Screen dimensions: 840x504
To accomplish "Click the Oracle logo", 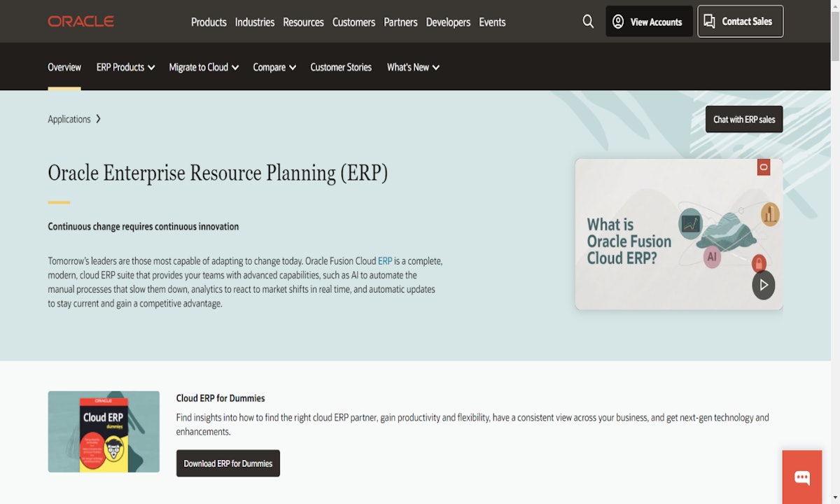I will (x=80, y=21).
